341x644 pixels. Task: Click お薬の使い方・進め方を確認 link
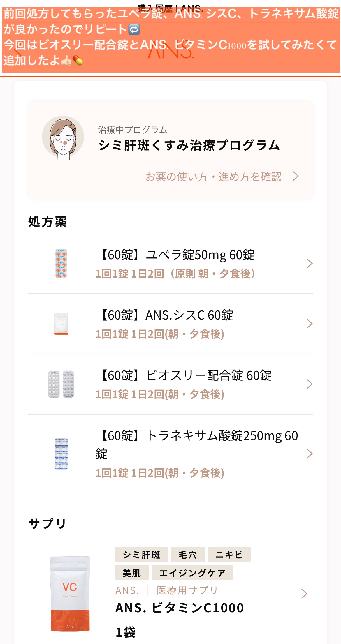click(x=213, y=177)
